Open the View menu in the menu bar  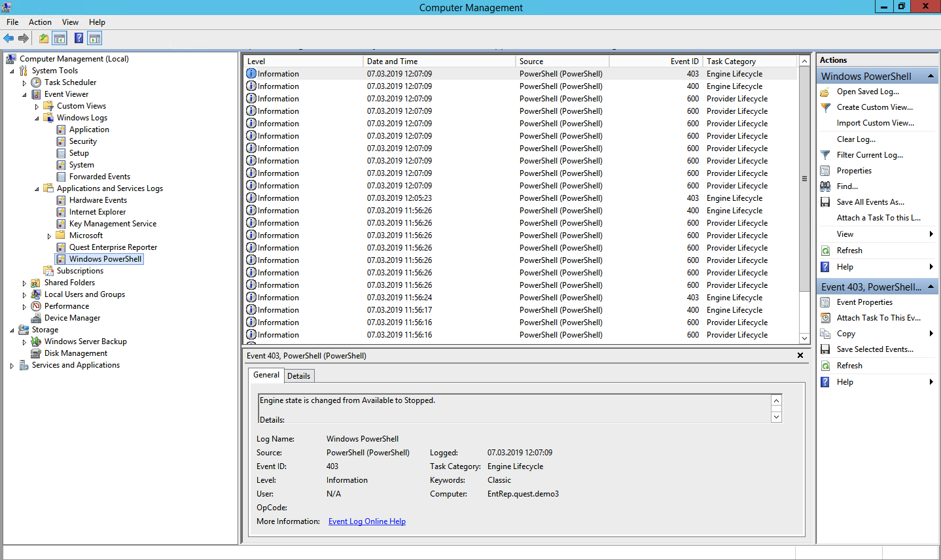click(70, 22)
